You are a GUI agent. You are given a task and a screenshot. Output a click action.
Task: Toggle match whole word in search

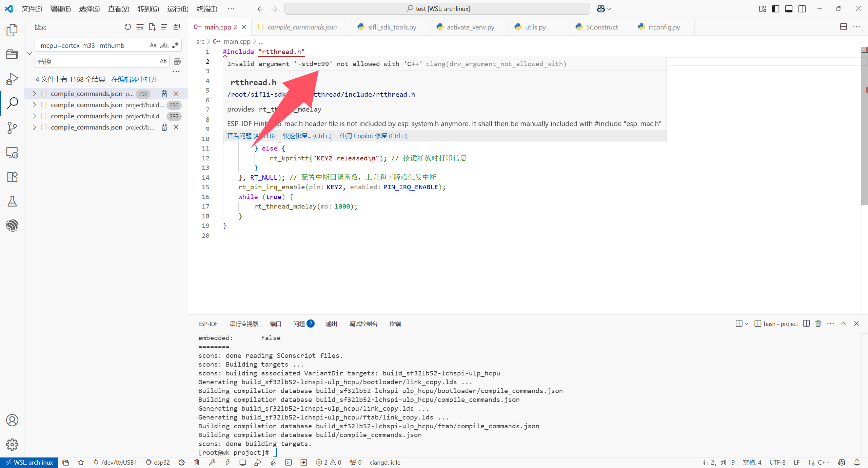[x=164, y=45]
